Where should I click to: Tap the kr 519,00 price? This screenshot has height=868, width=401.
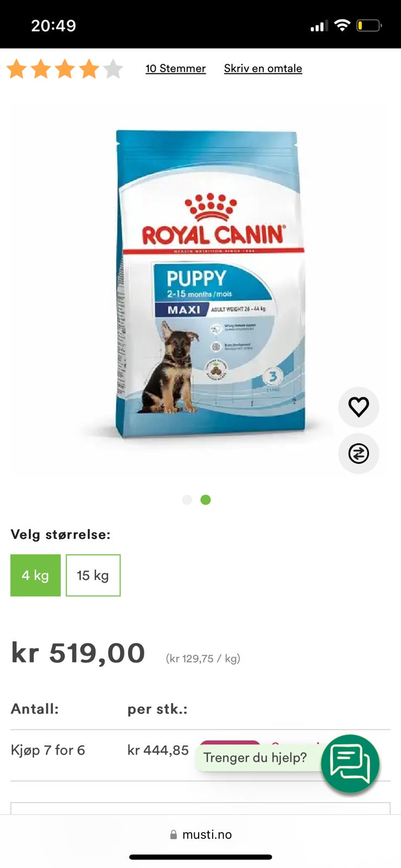78,653
